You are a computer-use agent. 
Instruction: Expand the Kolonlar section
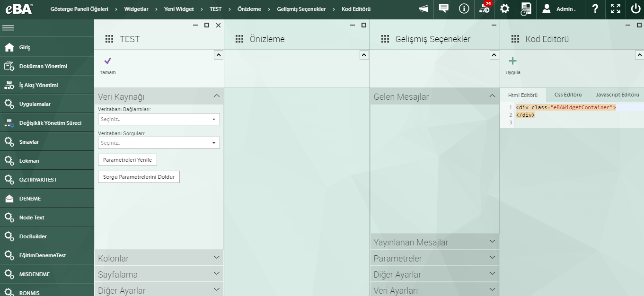(x=159, y=258)
